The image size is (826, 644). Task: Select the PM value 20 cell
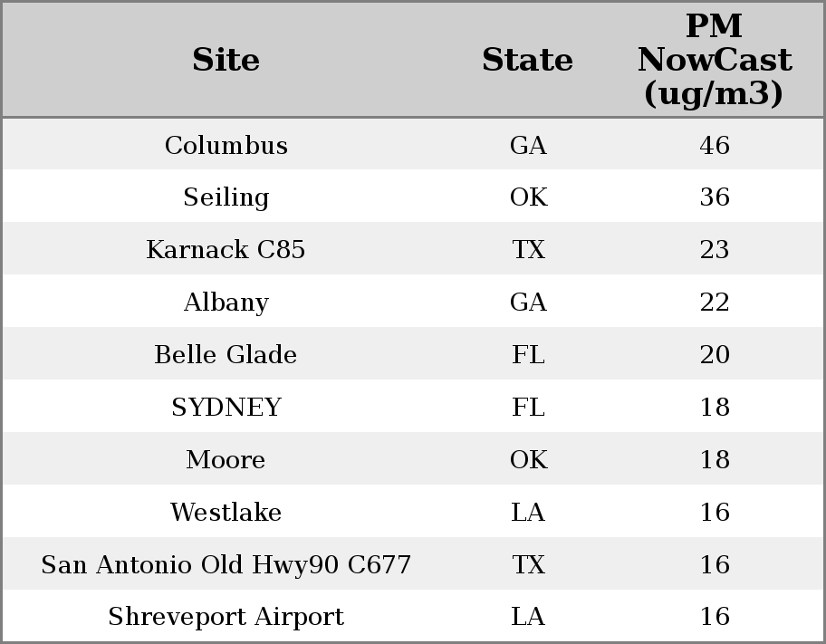point(714,354)
